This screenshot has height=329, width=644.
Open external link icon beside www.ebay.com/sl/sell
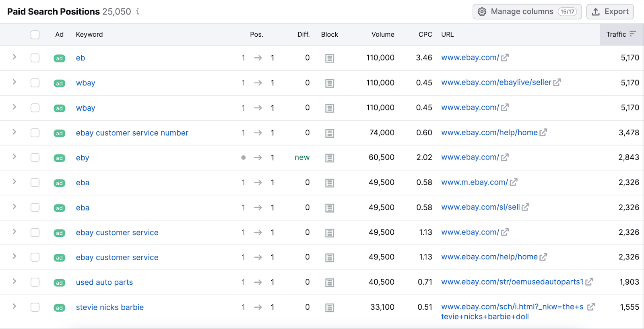coord(525,207)
